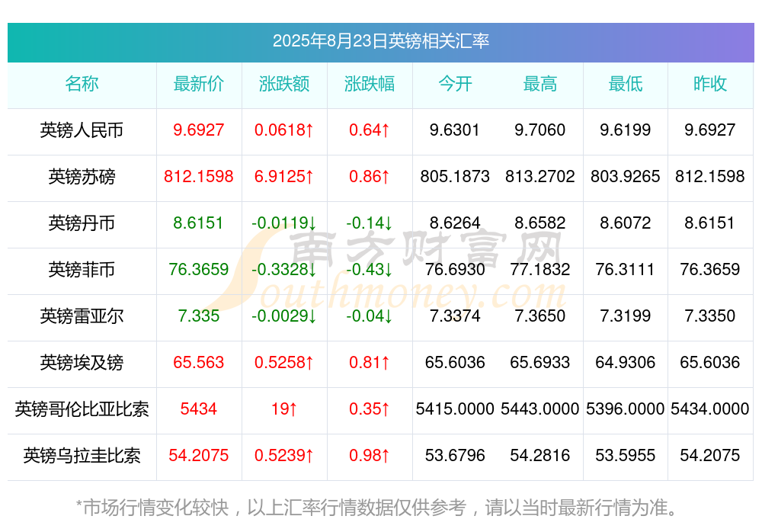Screen dimensions: 762x532
Task: Select opening value 76.6930
Action: click(455, 269)
